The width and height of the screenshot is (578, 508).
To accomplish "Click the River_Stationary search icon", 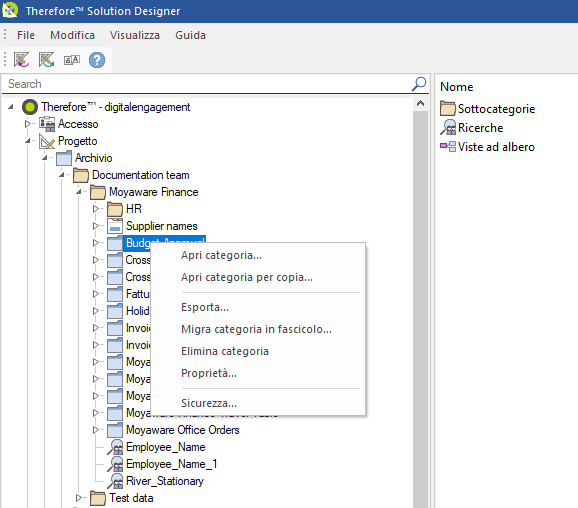I will pyautogui.click(x=115, y=481).
